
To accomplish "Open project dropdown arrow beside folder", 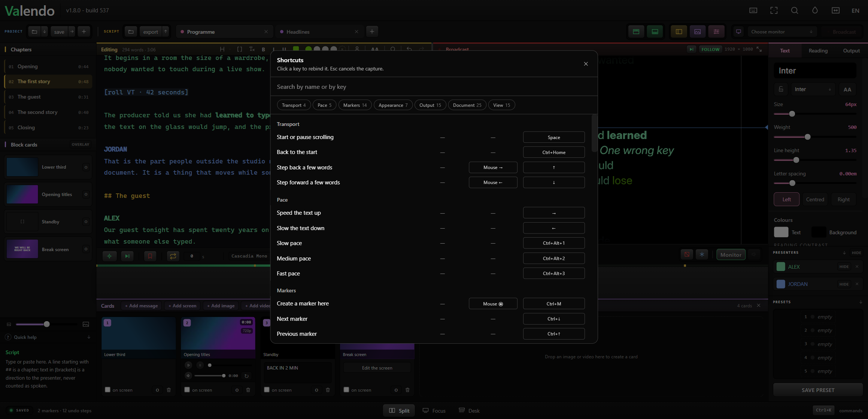I will (45, 31).
